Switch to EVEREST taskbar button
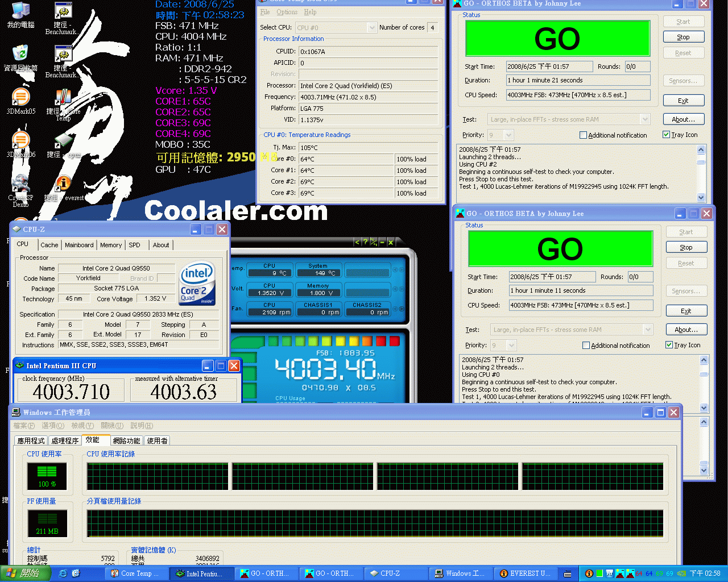The image size is (728, 582). pyautogui.click(x=526, y=573)
